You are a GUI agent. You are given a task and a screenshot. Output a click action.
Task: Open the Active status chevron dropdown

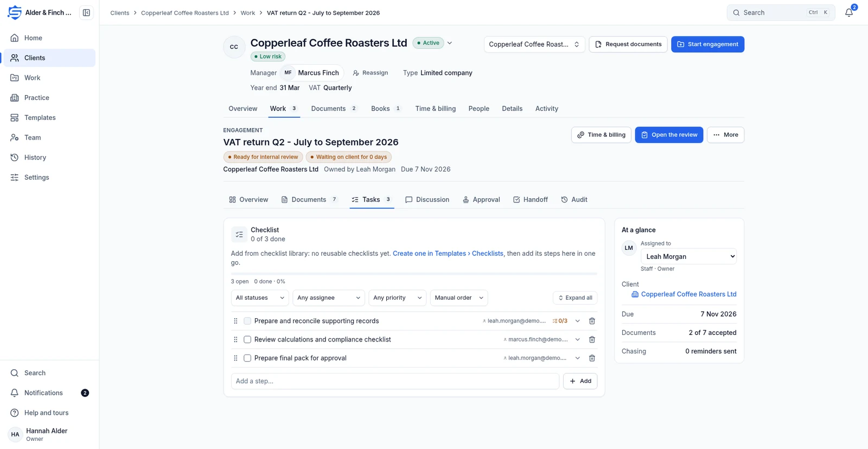click(x=450, y=43)
